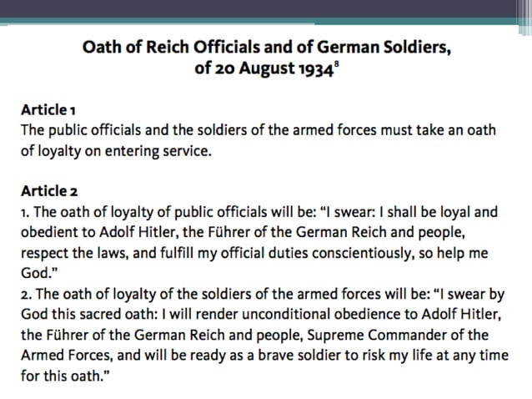The image size is (532, 399).
Task: Click the numbered item "1." under Article 2
Action: coord(26,213)
